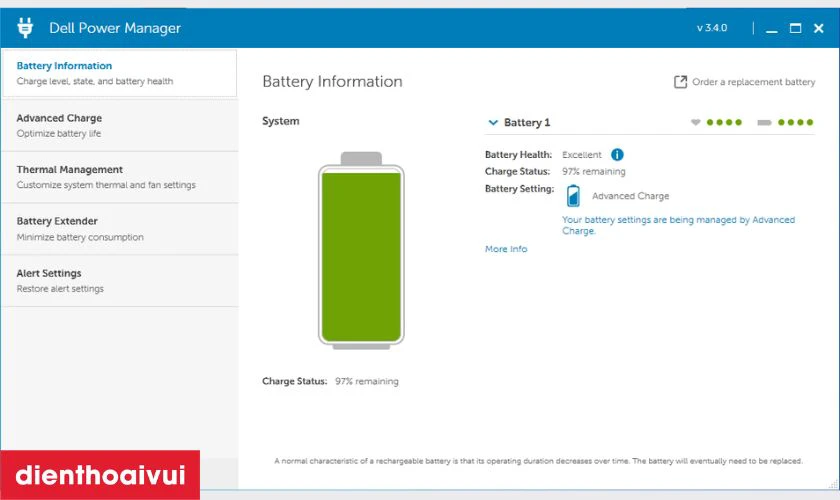Open the More Info link
Image resolution: width=840 pixels, height=500 pixels.
pos(506,249)
